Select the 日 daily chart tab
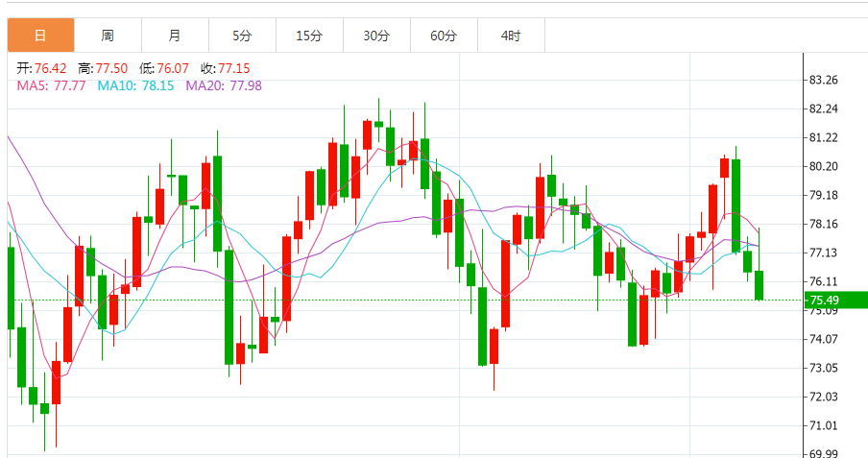This screenshot has height=458, width=868. pos(40,36)
